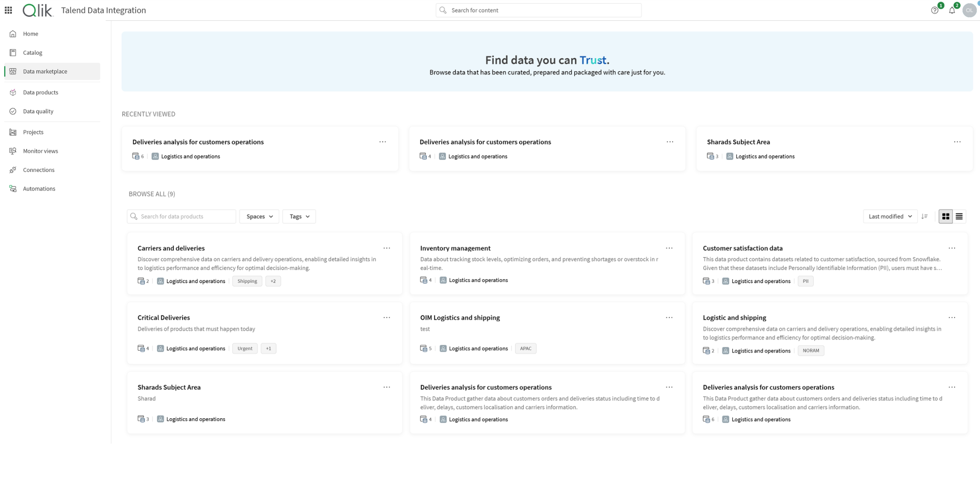Expand the Spaces filter dropdown
Image resolution: width=980 pixels, height=497 pixels.
pos(259,216)
